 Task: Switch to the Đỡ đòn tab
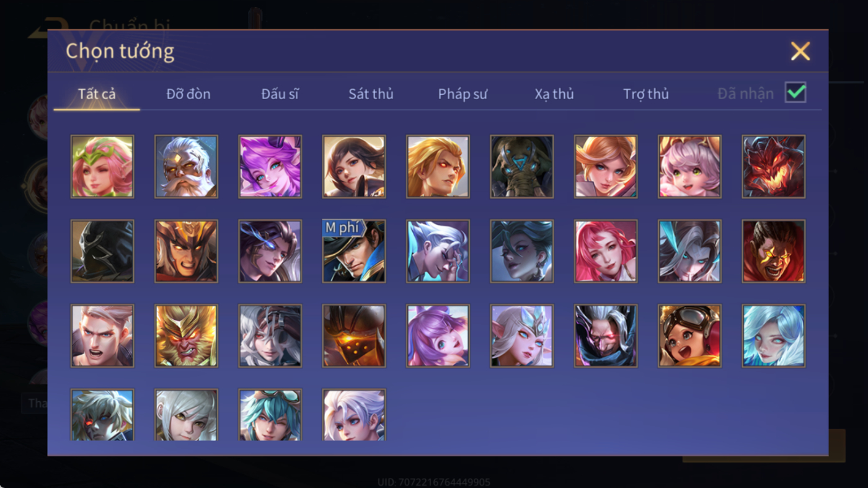188,94
